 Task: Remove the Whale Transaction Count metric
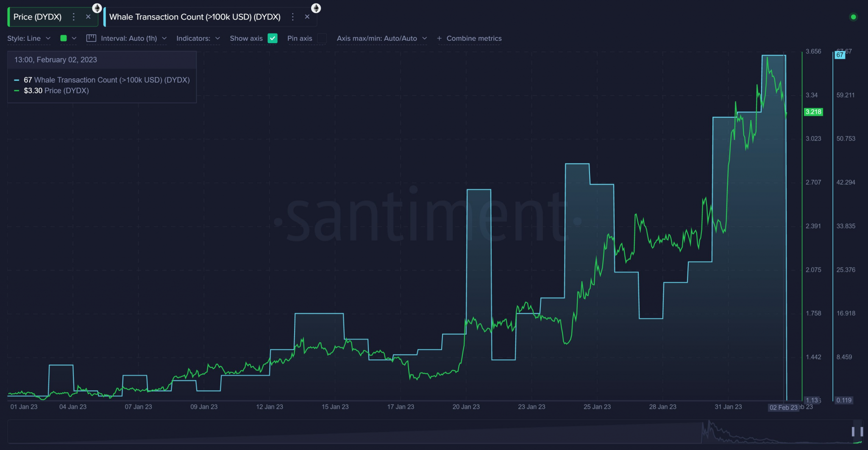click(307, 17)
